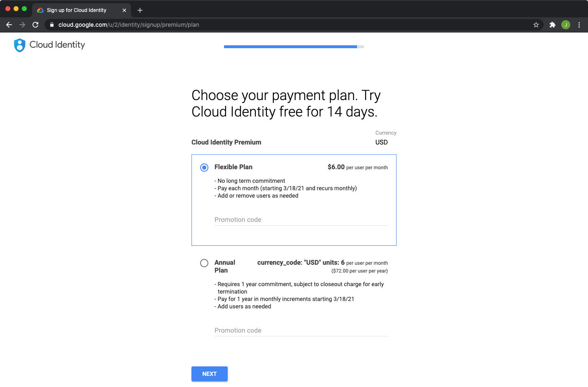Focus the Annual Plan promotion code field
This screenshot has height=387, width=588.
coord(301,331)
